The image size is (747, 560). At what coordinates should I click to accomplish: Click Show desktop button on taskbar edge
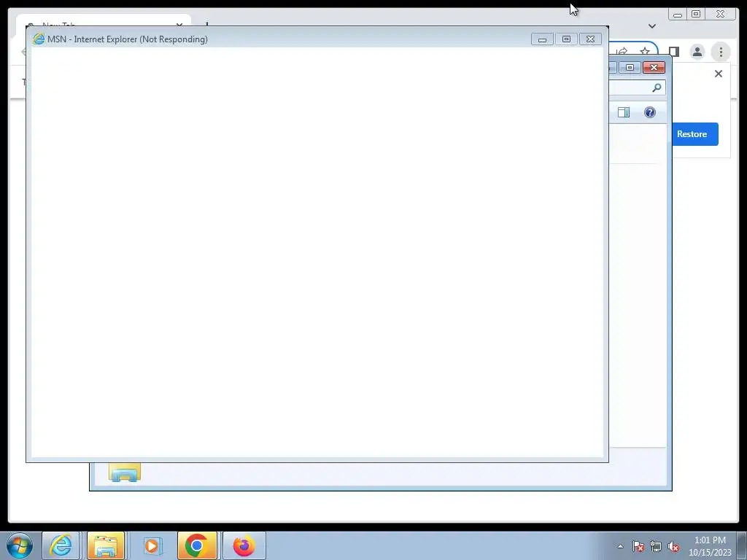[742, 545]
